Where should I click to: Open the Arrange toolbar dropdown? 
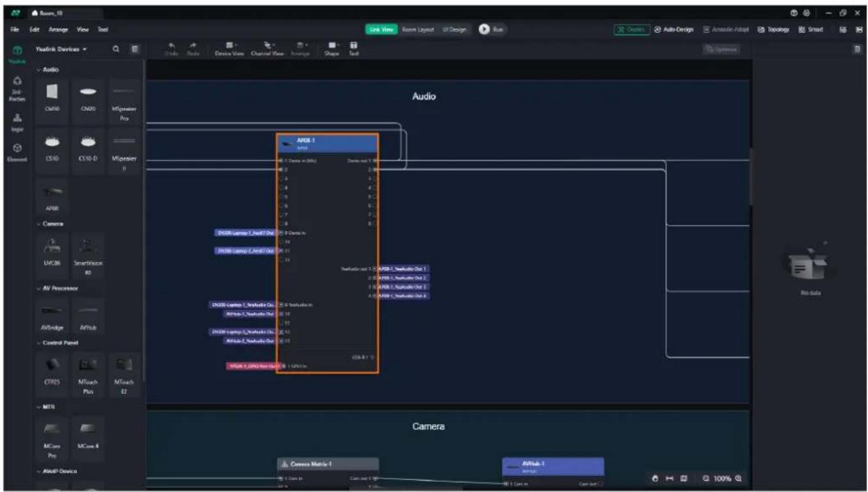pos(300,49)
